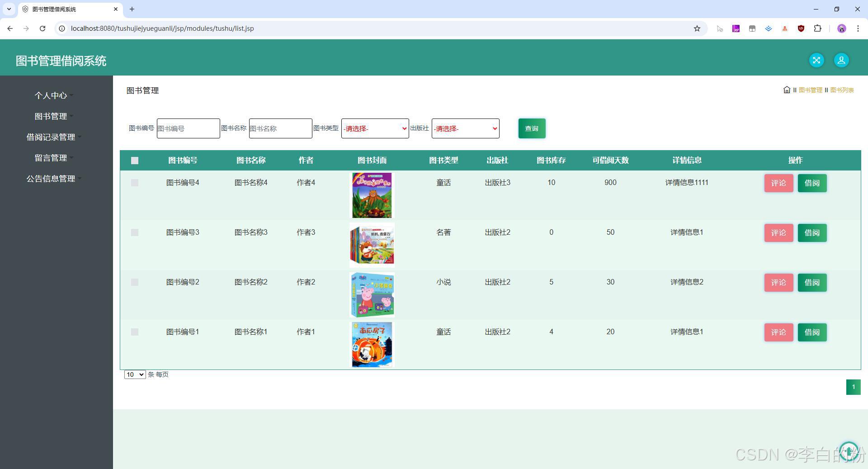Open the cover image of 图书名称3
The width and height of the screenshot is (868, 469).
pos(372,245)
